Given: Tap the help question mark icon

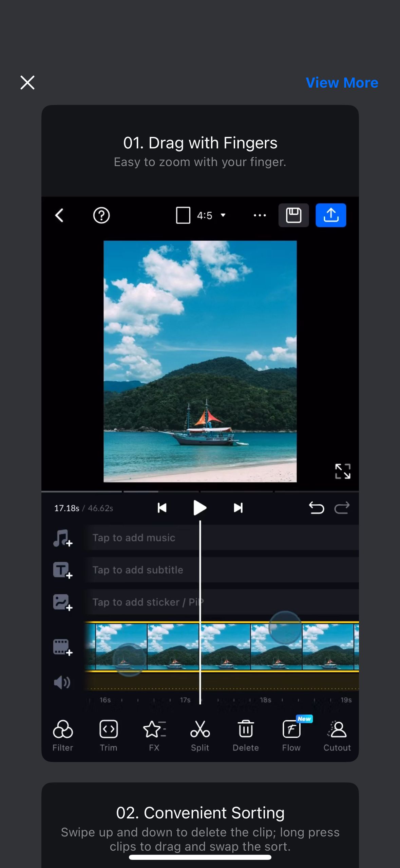Looking at the screenshot, I should (x=101, y=215).
